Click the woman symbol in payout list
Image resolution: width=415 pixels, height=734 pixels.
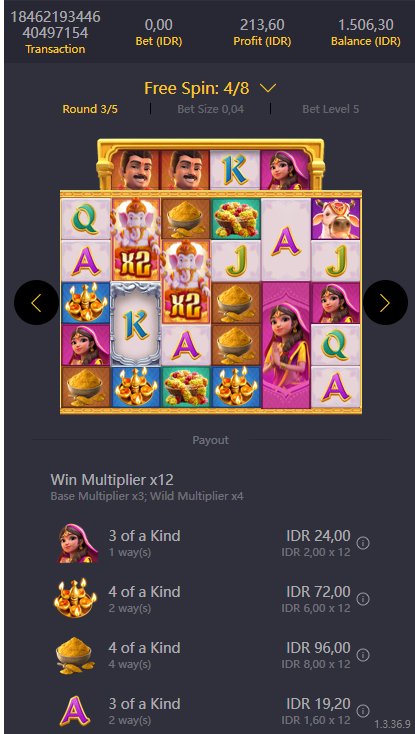(78, 543)
